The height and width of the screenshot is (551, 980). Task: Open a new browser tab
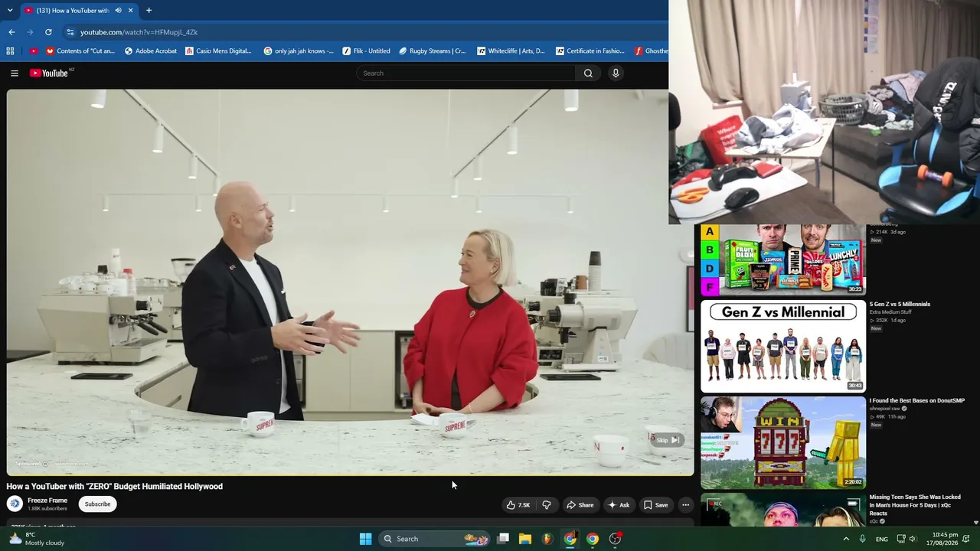149,11
